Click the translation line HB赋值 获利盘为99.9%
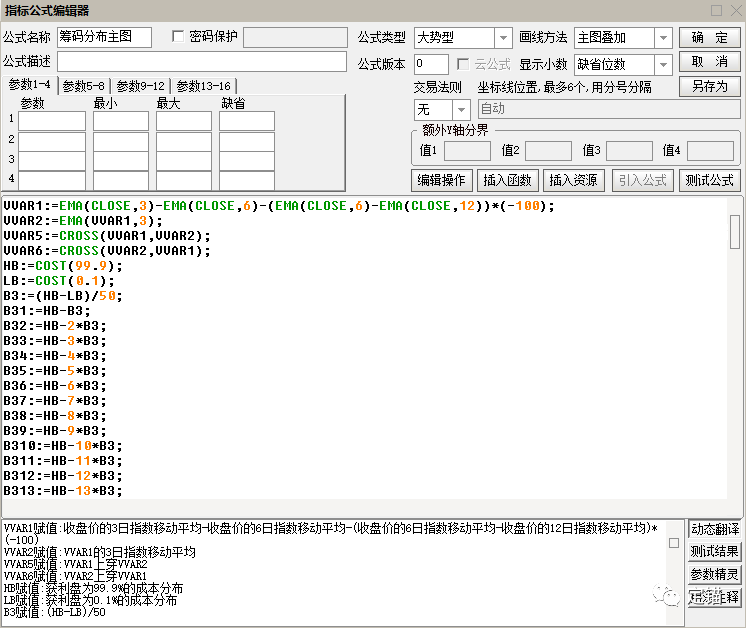 point(93,589)
